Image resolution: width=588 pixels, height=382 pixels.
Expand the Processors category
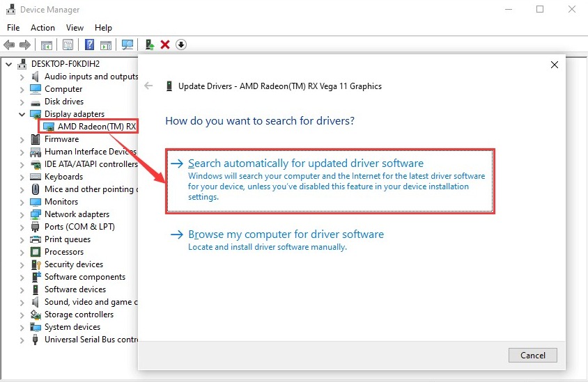[x=22, y=252]
